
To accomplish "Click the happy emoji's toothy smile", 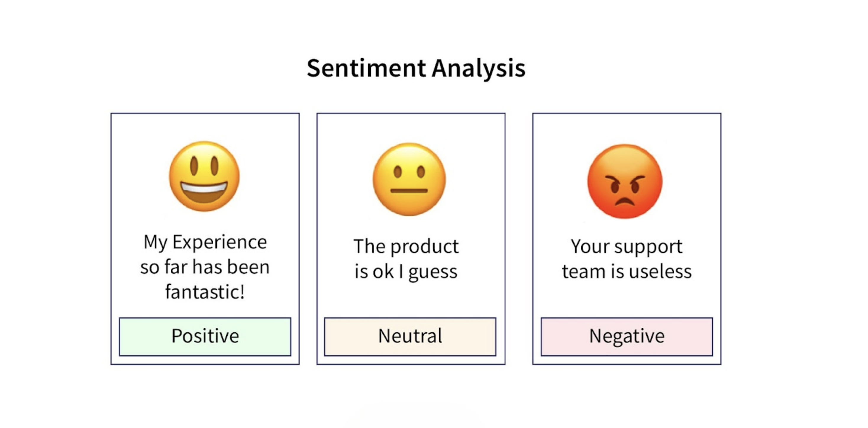I will pos(204,191).
